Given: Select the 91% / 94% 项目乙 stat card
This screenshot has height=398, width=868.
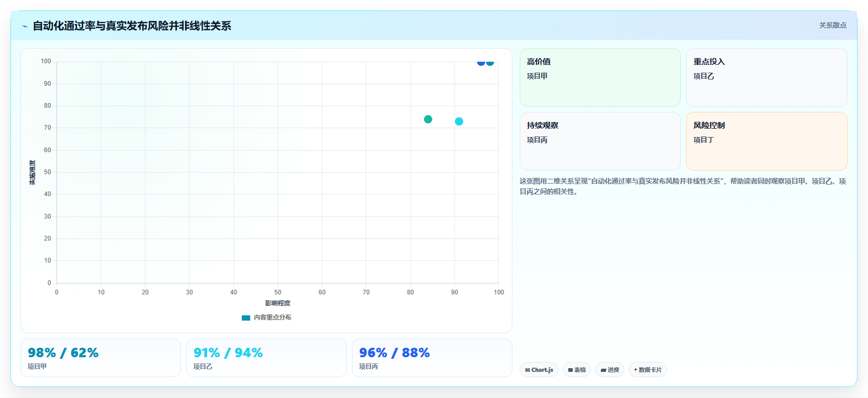Looking at the screenshot, I should 266,358.
